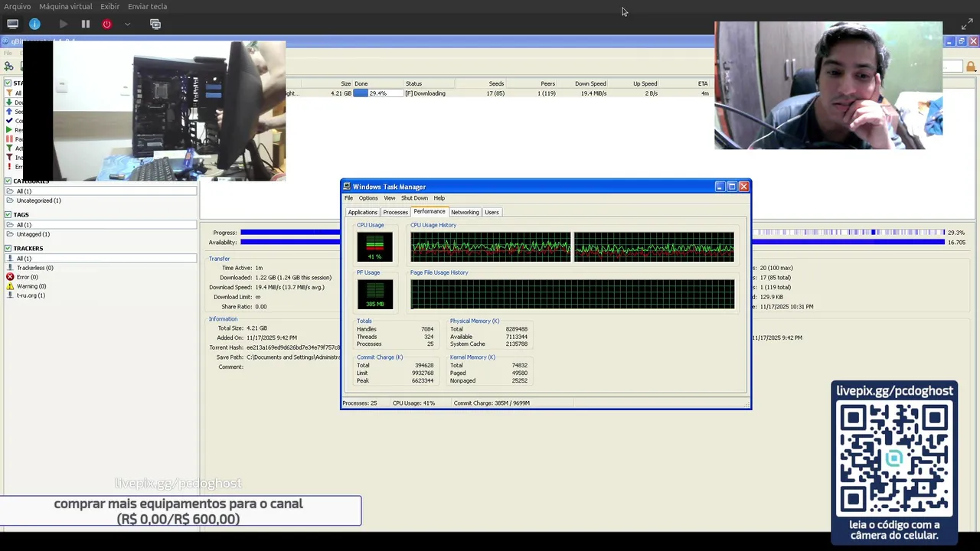
Task: Toggle VM viewer fullscreen arrows icon
Action: (967, 24)
